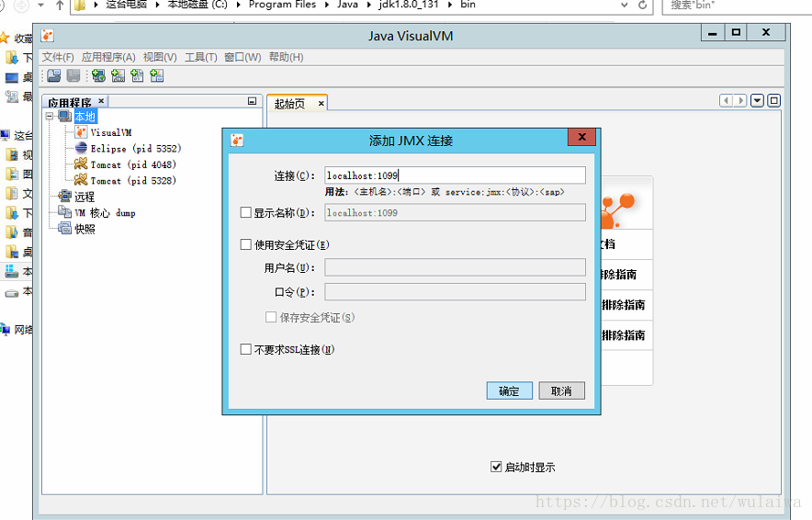Collapse the 本地 tree node
Image resolution: width=812 pixels, height=520 pixels.
[x=50, y=117]
